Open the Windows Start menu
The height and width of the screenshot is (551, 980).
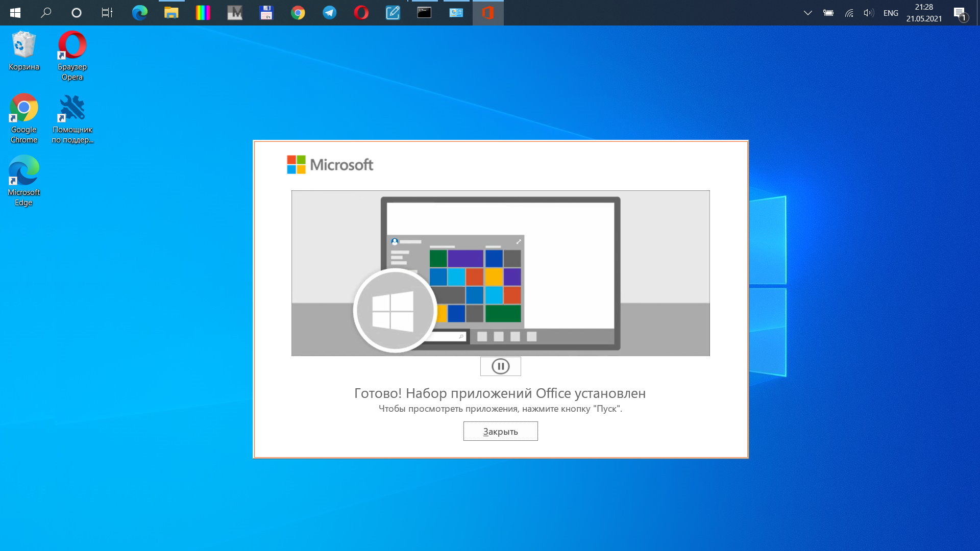tap(15, 13)
